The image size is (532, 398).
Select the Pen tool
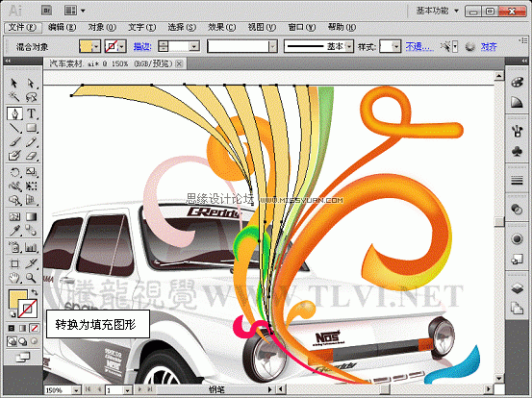point(14,113)
